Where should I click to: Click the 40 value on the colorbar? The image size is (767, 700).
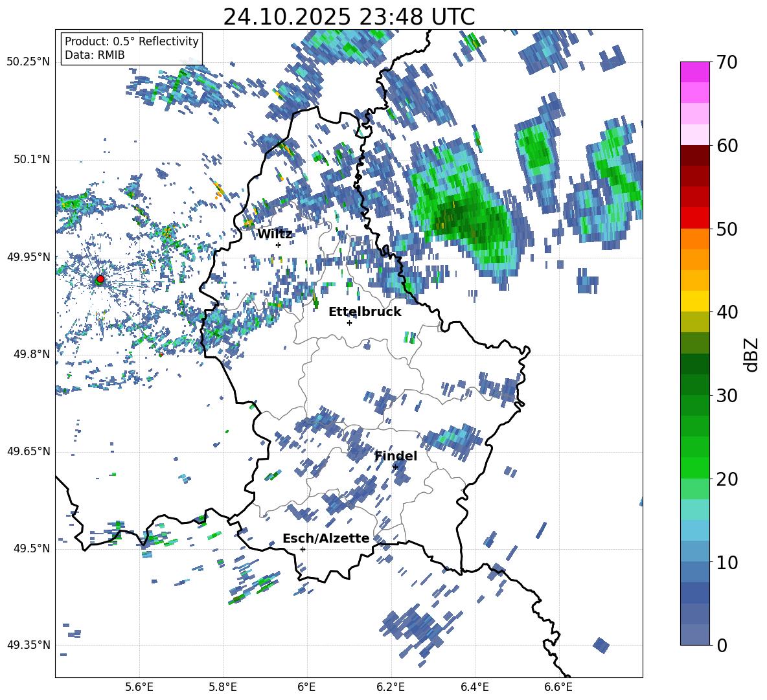pos(727,312)
